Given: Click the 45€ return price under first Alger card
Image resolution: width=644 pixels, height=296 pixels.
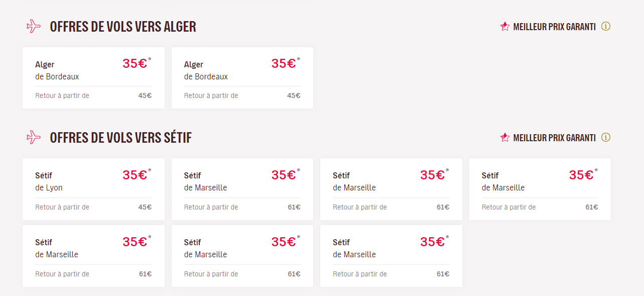Looking at the screenshot, I should (146, 95).
